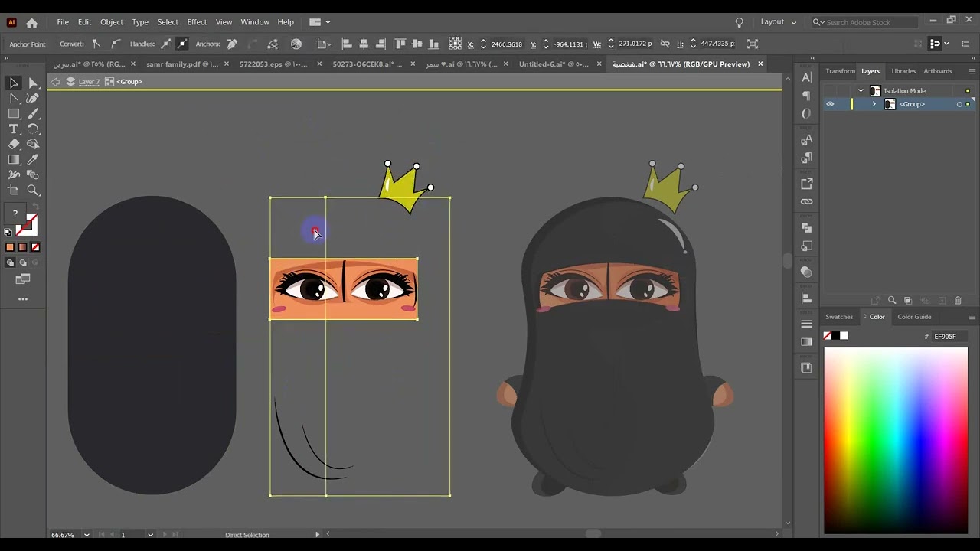The height and width of the screenshot is (551, 980).
Task: Click the Locate Object magnifier in Layers
Action: tap(892, 301)
